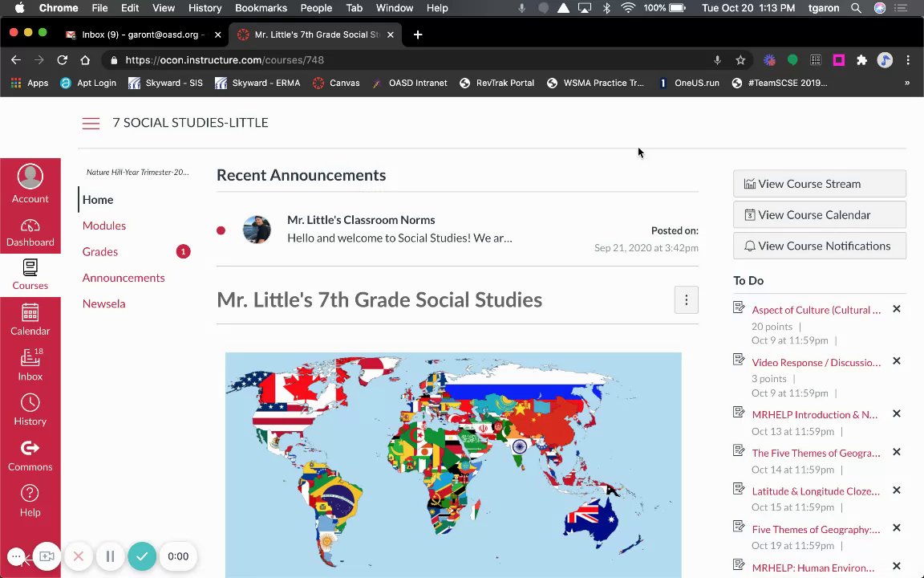Open the Bluetooth status icon
Screen dimensions: 924x578
(x=606, y=8)
